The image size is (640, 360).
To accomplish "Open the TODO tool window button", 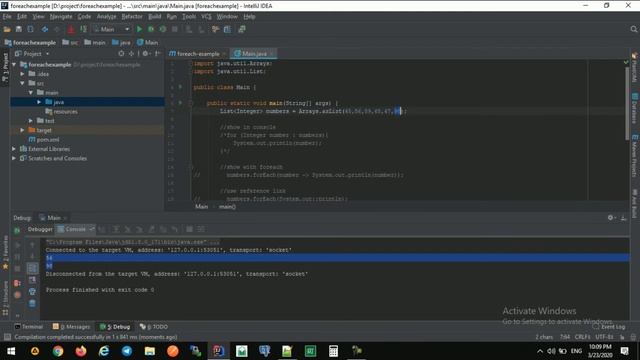I will point(154,327).
